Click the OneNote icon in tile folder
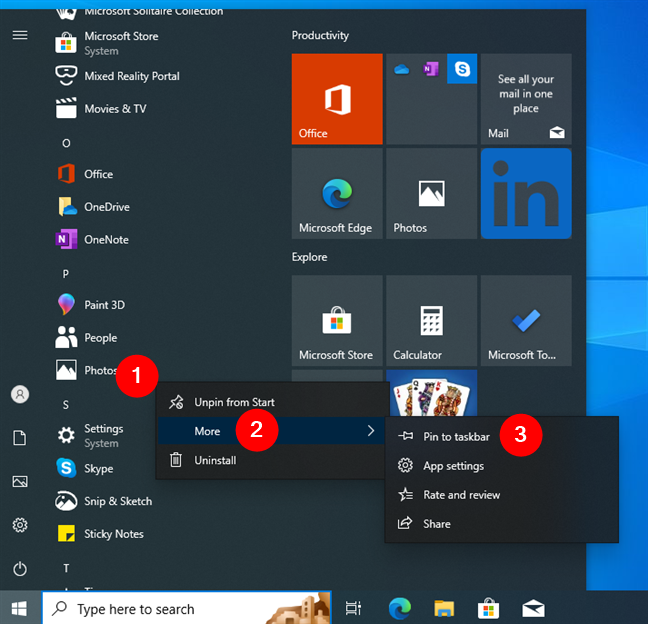The height and width of the screenshot is (624, 648). click(x=431, y=69)
